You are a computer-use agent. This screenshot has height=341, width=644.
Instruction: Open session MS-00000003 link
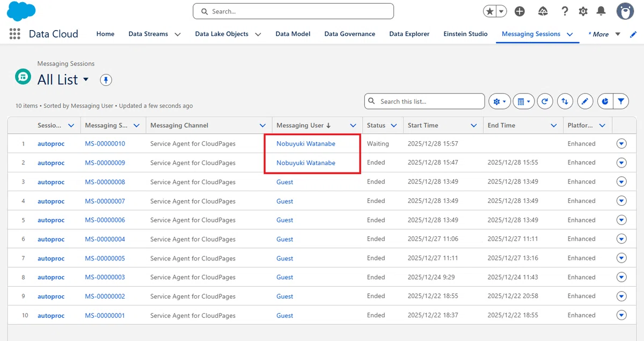pos(105,278)
